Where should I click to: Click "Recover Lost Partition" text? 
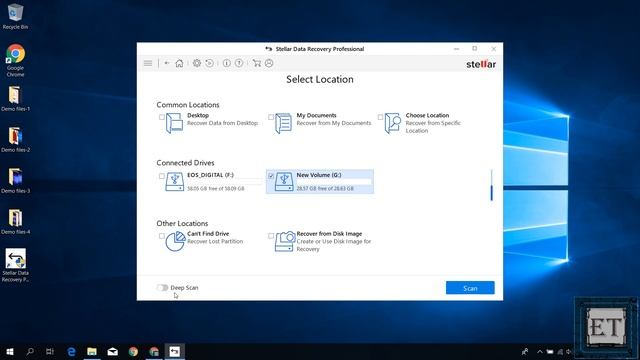pos(215,241)
